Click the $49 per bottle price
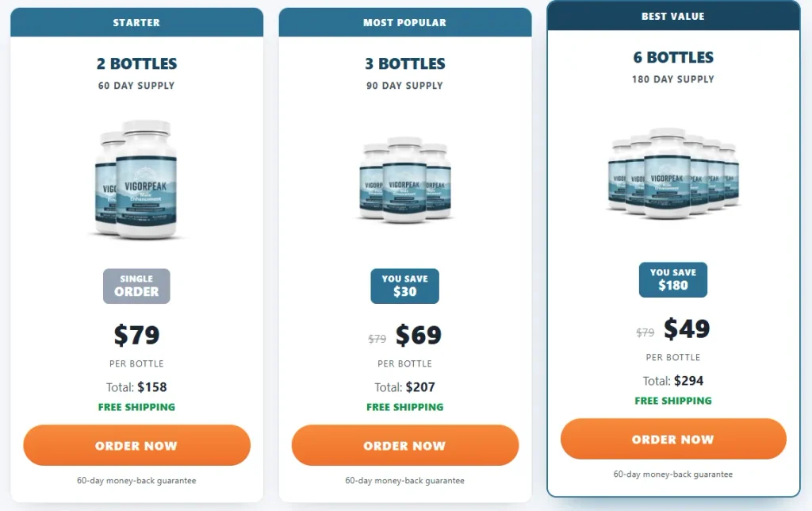Viewport: 812px width, 511px height. click(x=687, y=328)
